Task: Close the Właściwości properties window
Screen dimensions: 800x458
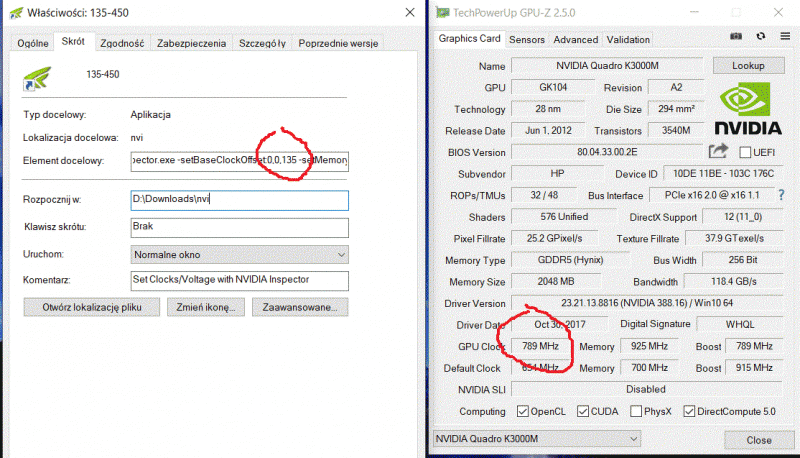Action: pyautogui.click(x=410, y=12)
